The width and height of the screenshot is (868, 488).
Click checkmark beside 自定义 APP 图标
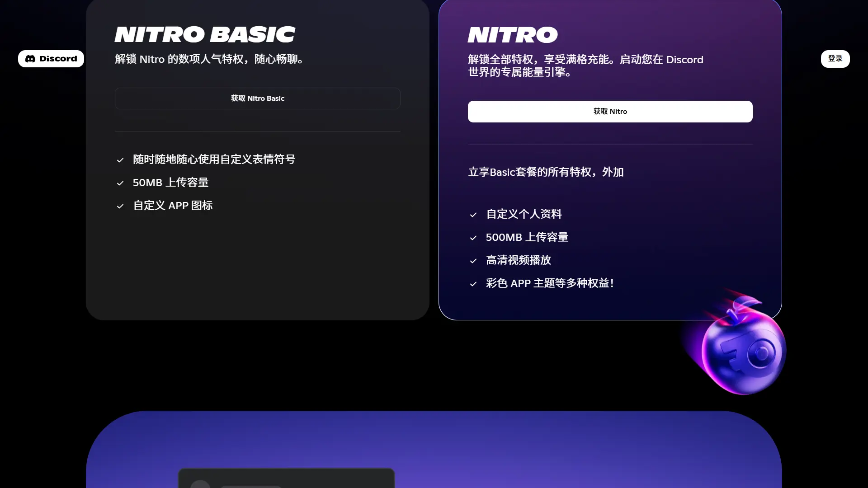(x=120, y=206)
